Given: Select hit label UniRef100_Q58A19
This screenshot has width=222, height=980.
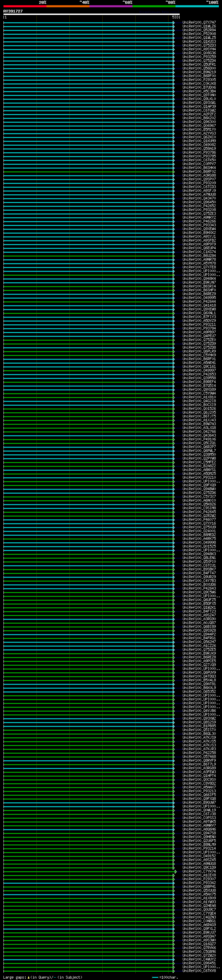Looking at the screenshot, I should tap(199, 148).
